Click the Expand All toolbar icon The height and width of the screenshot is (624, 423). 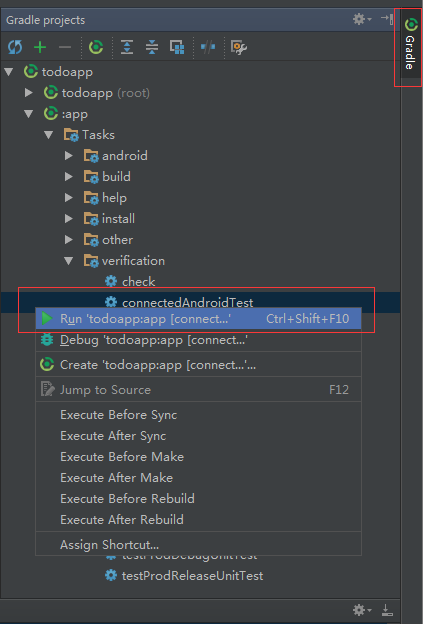[x=127, y=47]
